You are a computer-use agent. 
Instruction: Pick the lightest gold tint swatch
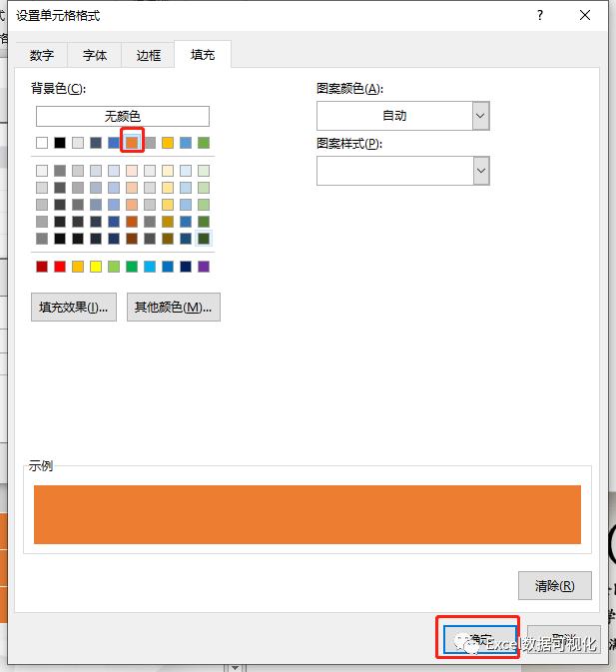click(x=168, y=171)
